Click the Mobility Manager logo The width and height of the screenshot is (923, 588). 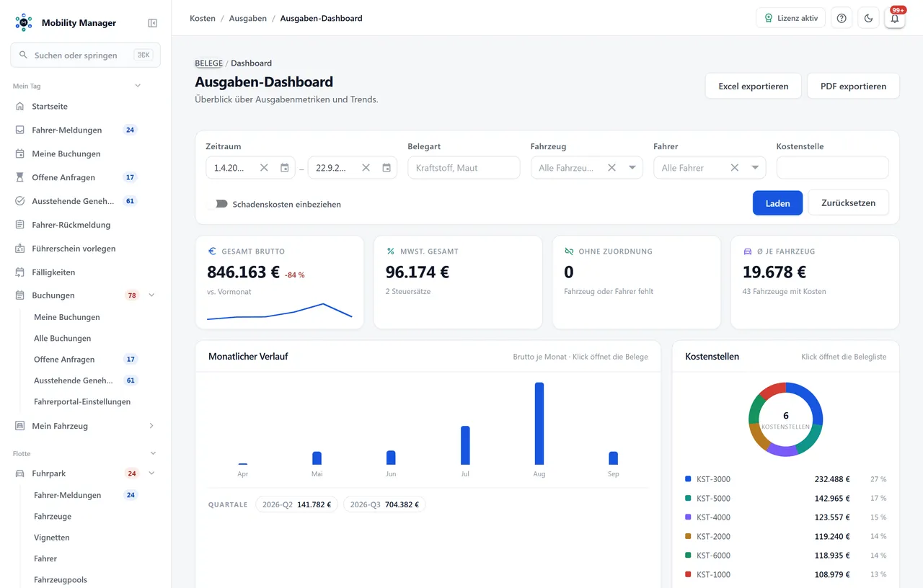[24, 22]
